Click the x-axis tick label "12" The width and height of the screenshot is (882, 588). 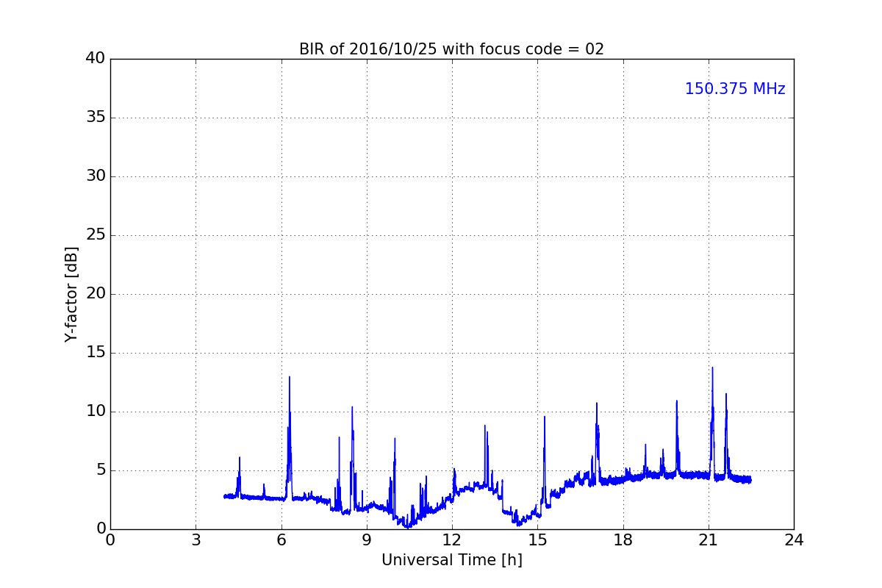tap(452, 540)
